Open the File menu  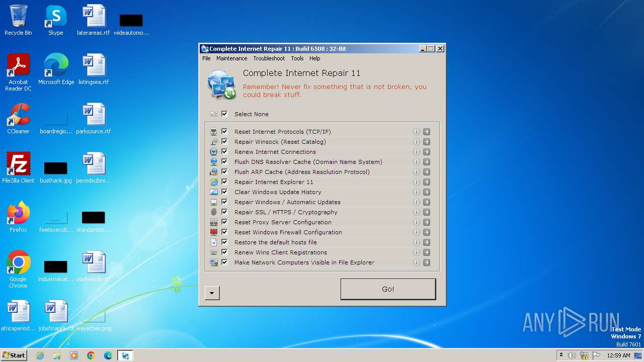coord(206,58)
